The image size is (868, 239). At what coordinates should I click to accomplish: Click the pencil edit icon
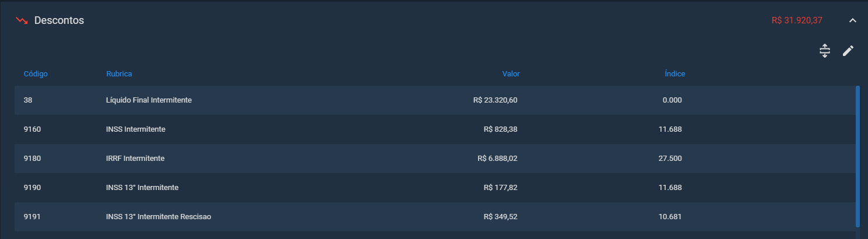click(848, 51)
